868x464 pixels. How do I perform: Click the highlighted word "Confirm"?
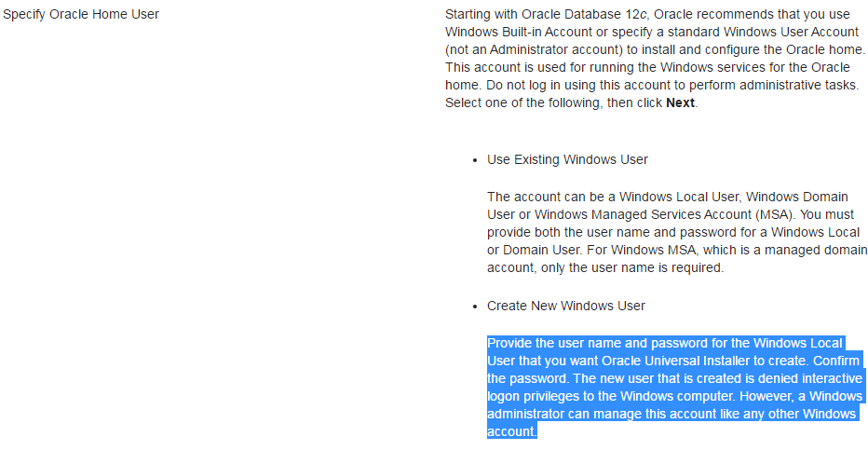pos(838,361)
